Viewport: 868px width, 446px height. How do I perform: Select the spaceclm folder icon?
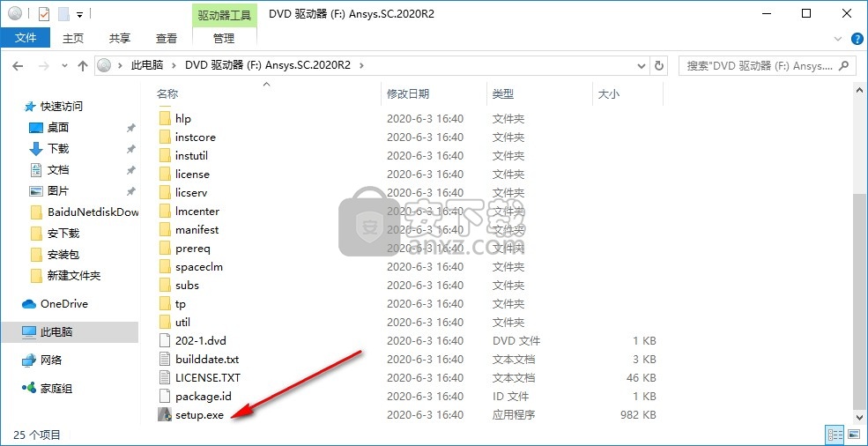click(165, 266)
